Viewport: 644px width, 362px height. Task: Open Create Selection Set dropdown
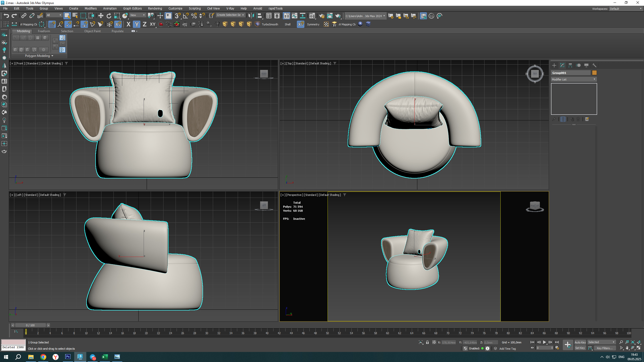(x=230, y=15)
